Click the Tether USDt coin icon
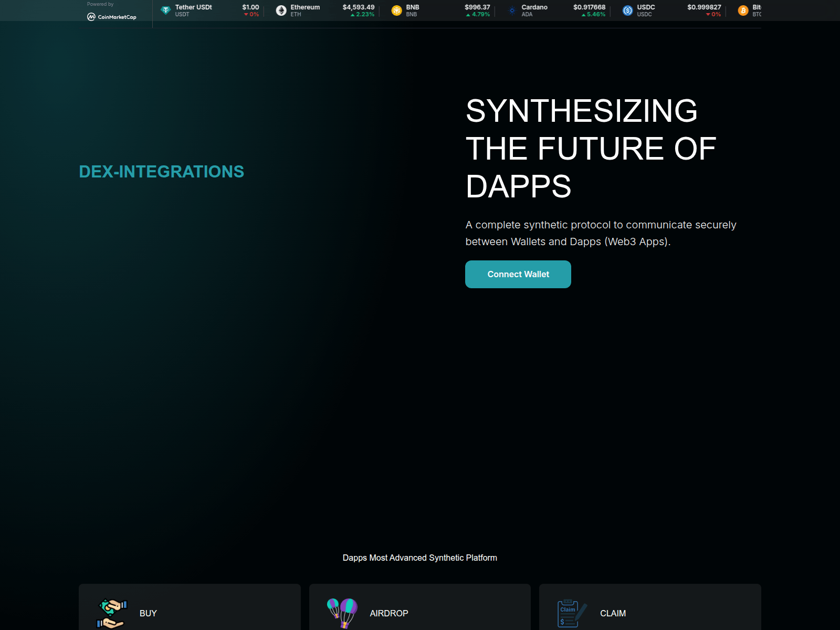 [166, 10]
